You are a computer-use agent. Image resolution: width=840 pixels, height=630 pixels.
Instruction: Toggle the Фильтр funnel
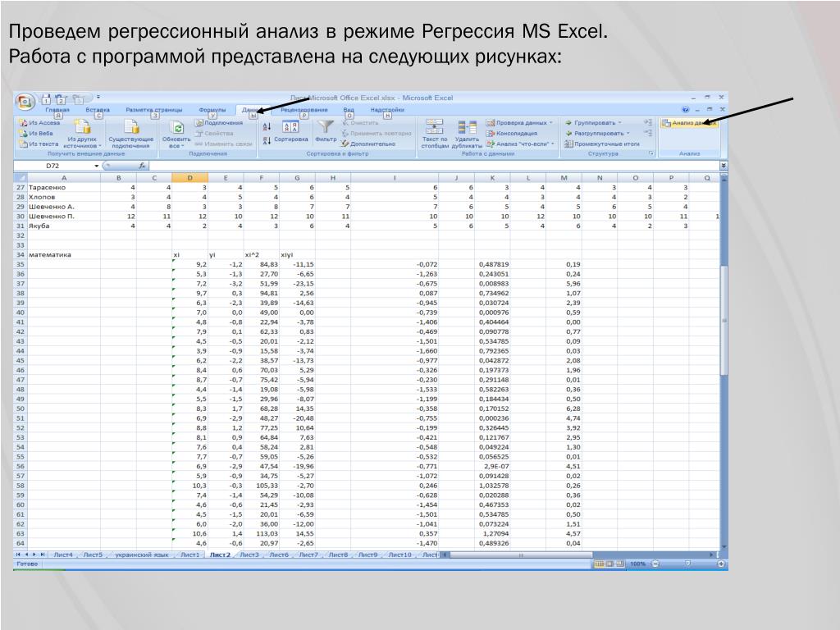pyautogui.click(x=325, y=131)
